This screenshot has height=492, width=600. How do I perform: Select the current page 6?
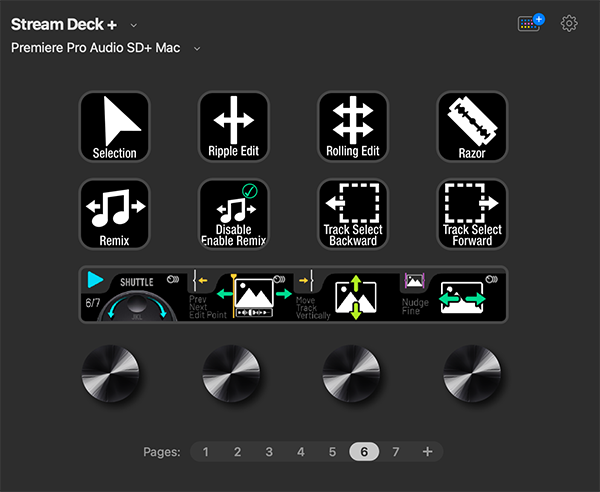[x=364, y=452]
